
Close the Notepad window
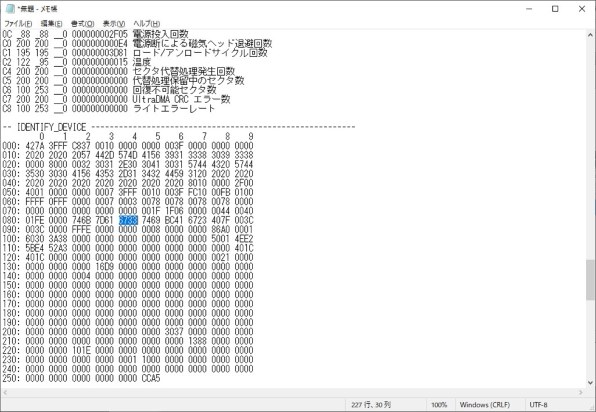[x=582, y=9]
